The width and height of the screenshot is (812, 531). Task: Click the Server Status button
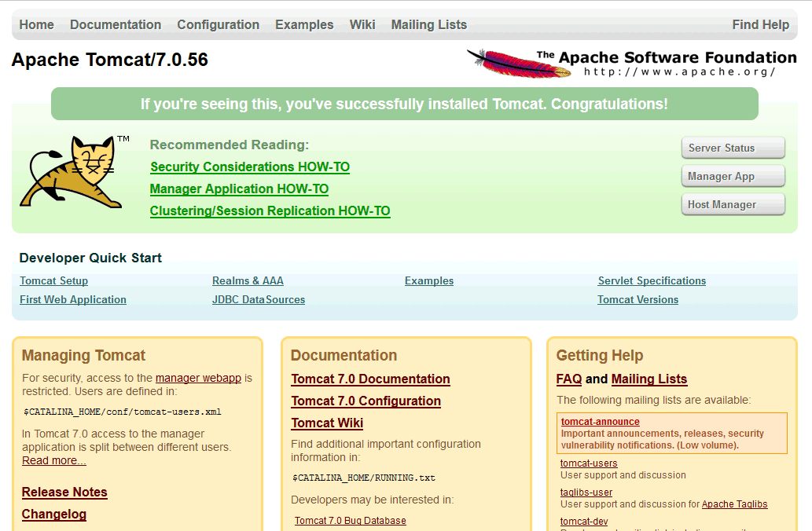coord(733,148)
